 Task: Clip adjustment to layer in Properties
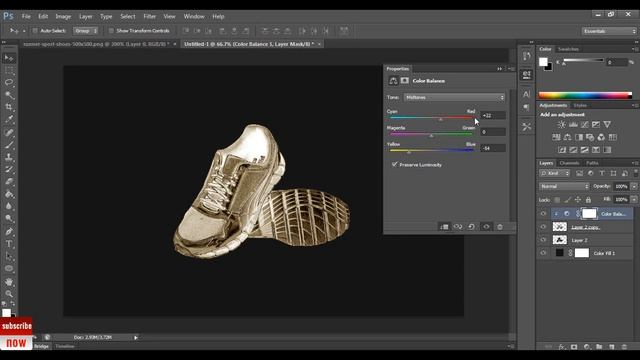[x=444, y=227]
